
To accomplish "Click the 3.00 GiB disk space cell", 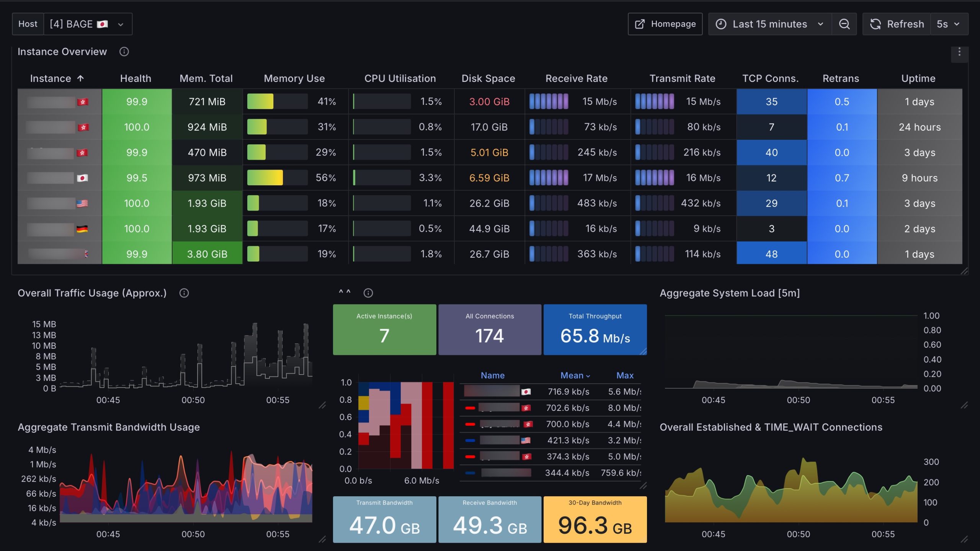I will 489,101.
